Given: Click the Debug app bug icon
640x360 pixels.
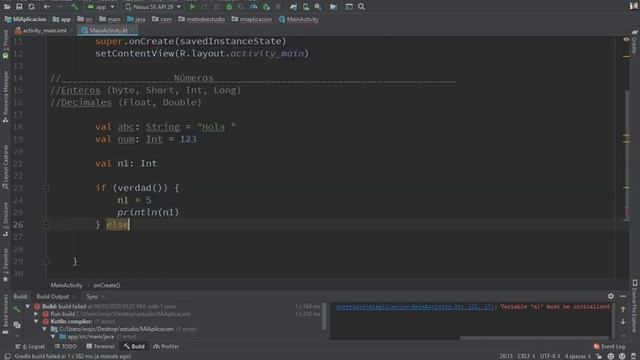Looking at the screenshot, I should pos(229,7).
